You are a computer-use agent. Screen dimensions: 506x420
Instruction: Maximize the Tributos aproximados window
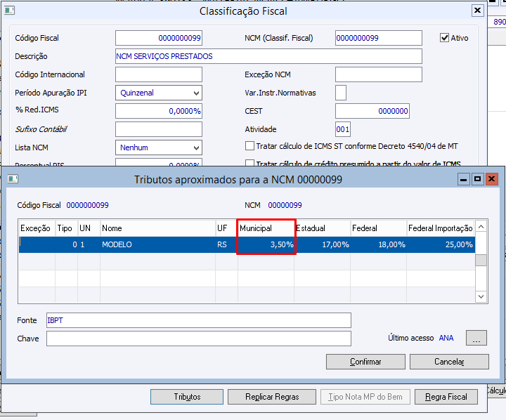point(477,179)
